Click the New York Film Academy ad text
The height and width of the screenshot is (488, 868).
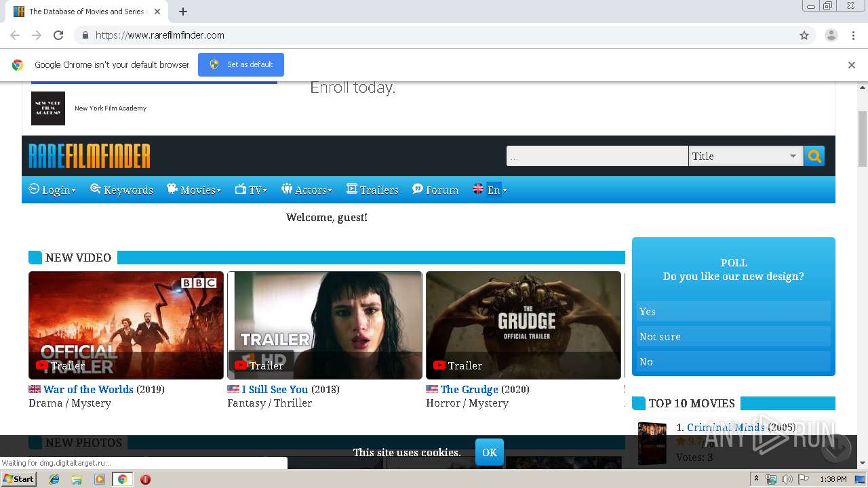pos(111,108)
